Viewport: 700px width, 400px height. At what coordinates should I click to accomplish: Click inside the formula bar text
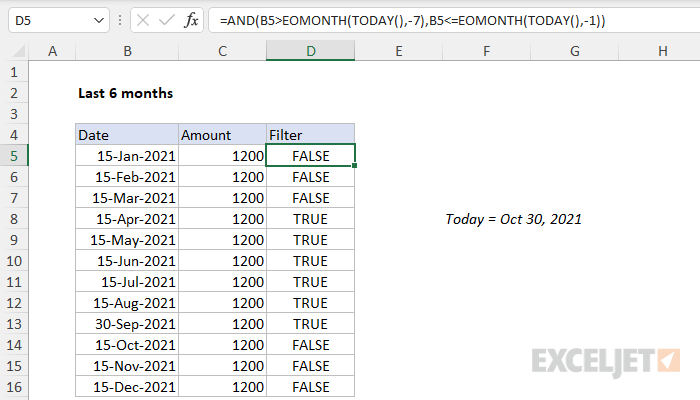point(412,21)
